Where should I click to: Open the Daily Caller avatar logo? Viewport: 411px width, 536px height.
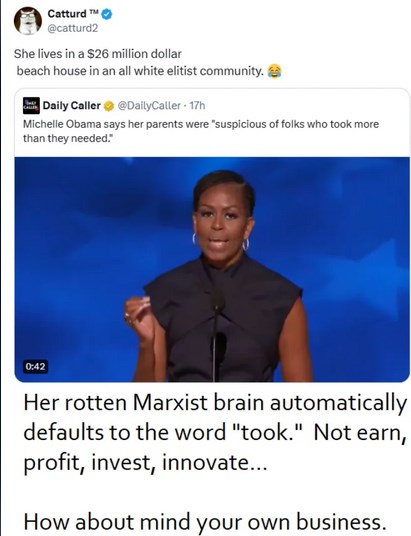coord(31,106)
